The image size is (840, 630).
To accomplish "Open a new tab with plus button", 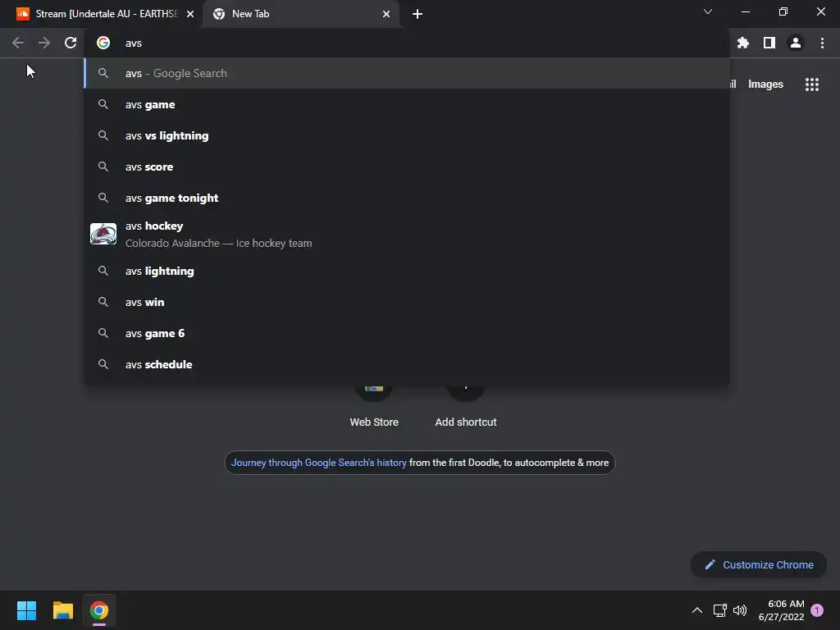I will click(x=418, y=14).
